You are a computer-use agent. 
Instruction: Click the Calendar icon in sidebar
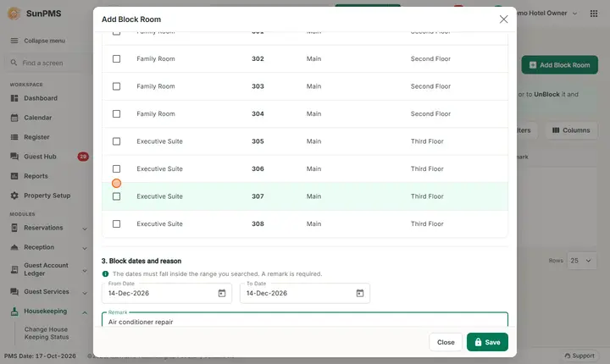(14, 118)
